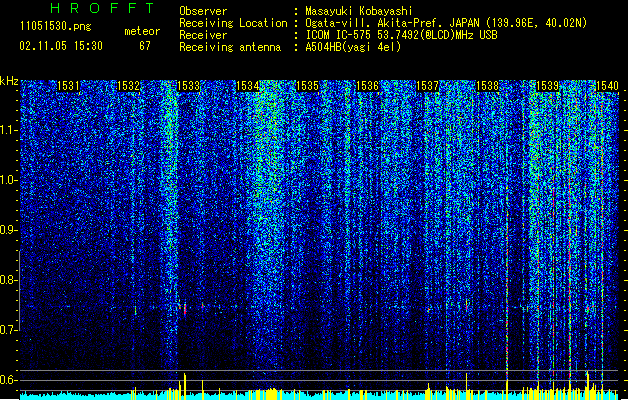
Task: Click the 0.7 kHz axis label
Action: [9, 330]
